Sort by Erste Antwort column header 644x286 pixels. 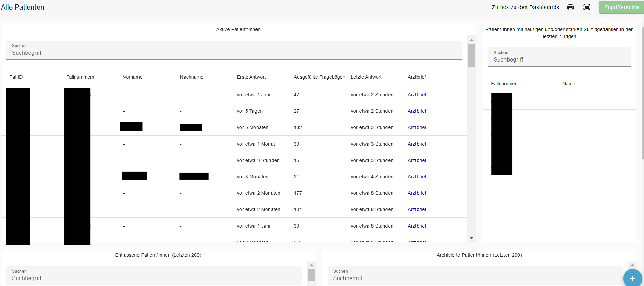click(251, 77)
